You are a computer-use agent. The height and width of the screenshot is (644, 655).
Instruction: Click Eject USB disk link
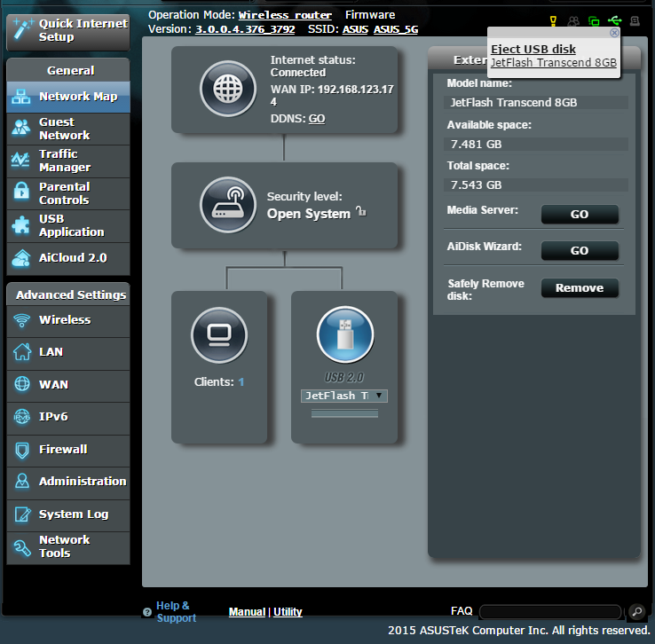pyautogui.click(x=533, y=50)
